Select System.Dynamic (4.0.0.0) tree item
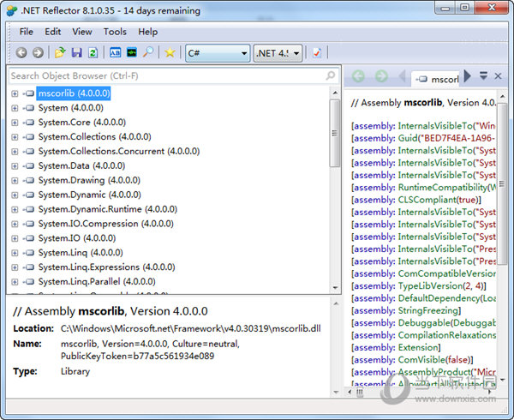This screenshot has height=420, width=514. point(89,195)
